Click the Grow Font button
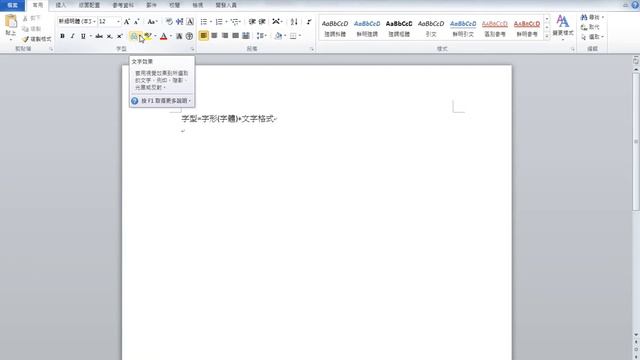This screenshot has height=360, width=640. coord(127,22)
